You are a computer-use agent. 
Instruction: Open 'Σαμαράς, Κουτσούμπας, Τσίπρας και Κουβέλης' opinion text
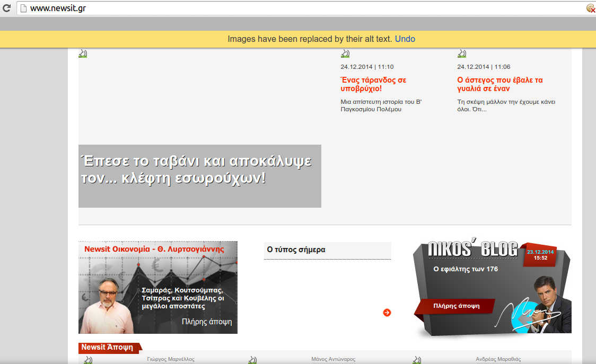pyautogui.click(x=183, y=298)
